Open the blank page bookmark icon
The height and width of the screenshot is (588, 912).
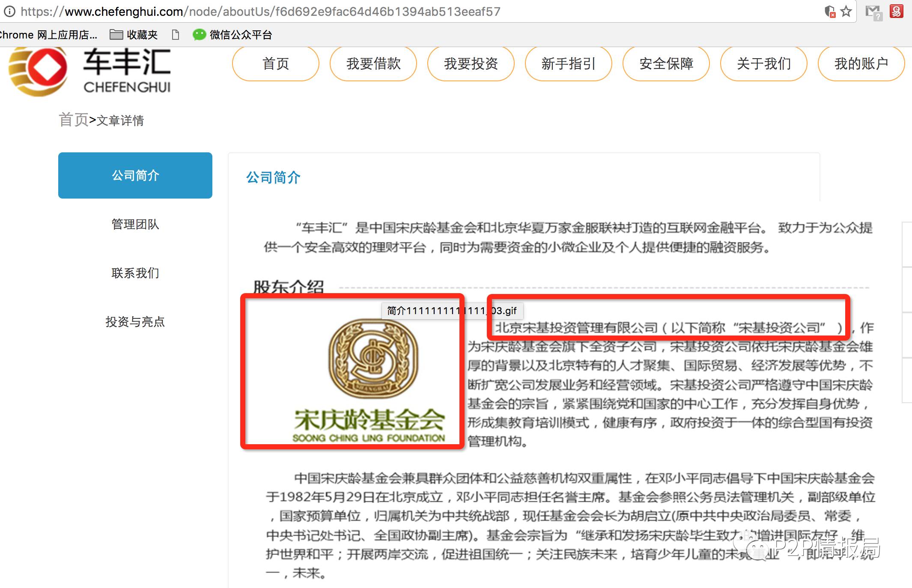(x=175, y=35)
